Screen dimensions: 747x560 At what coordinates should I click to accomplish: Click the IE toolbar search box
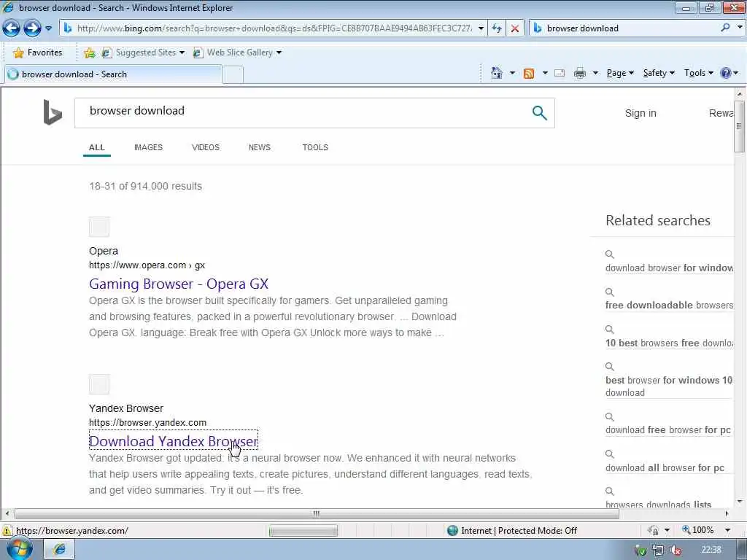pyautogui.click(x=630, y=28)
